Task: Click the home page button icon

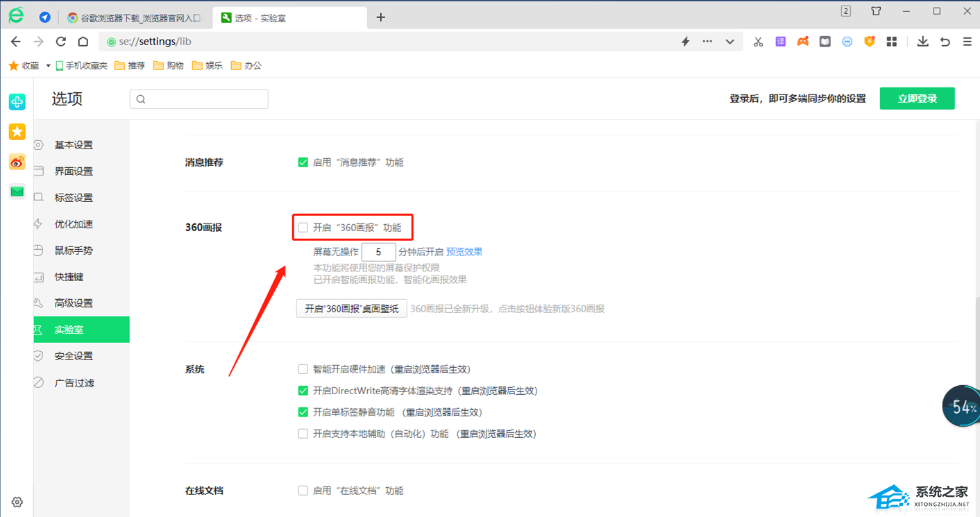Action: [x=83, y=42]
